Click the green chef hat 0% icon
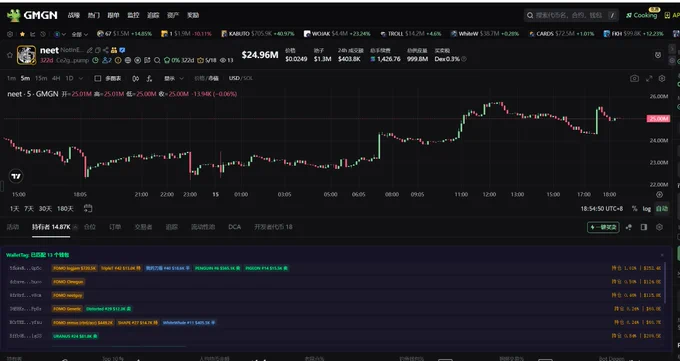The height and width of the screenshot is (361, 680). click(167, 60)
